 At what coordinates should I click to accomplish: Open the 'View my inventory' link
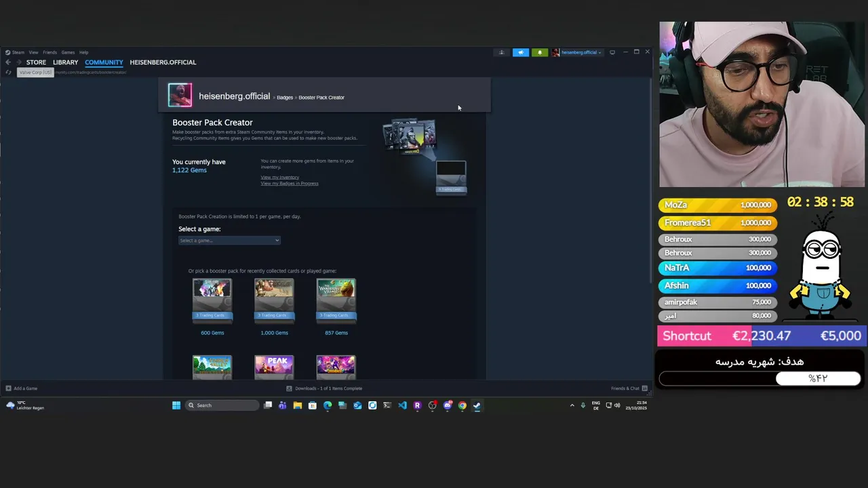(x=279, y=178)
